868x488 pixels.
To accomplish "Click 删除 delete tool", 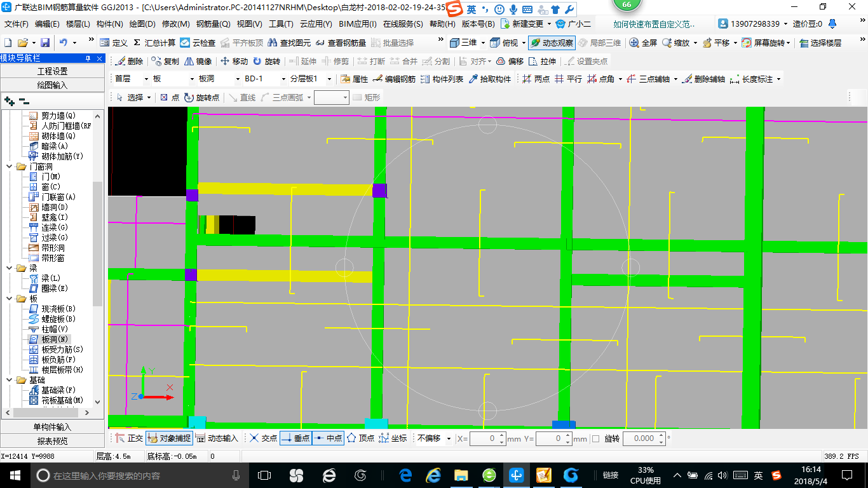I will coord(129,61).
